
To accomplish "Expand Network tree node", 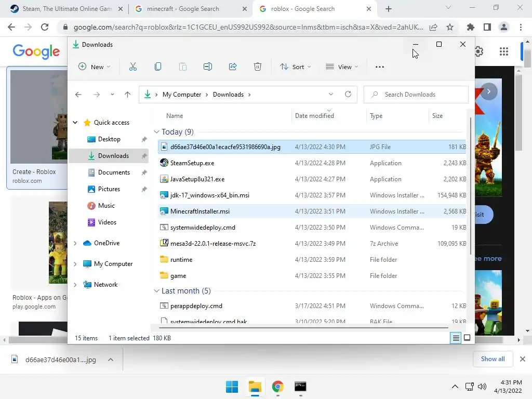I will pyautogui.click(x=75, y=285).
